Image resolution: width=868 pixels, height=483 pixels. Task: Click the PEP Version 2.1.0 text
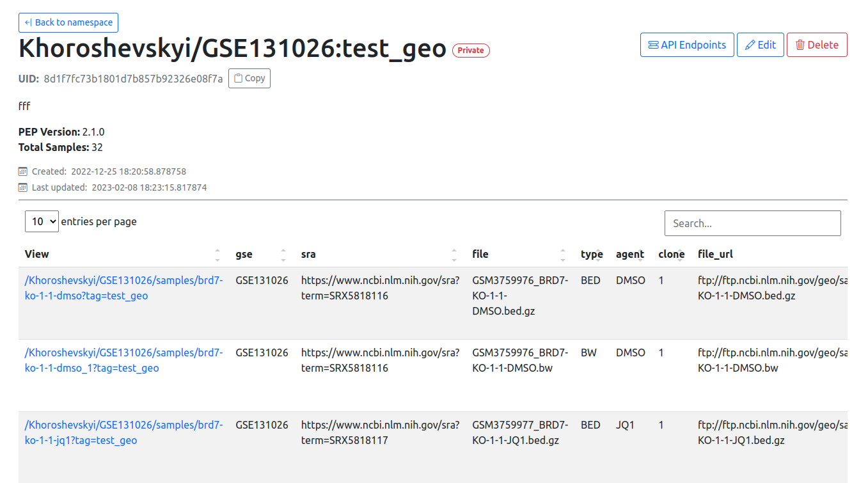click(x=61, y=132)
